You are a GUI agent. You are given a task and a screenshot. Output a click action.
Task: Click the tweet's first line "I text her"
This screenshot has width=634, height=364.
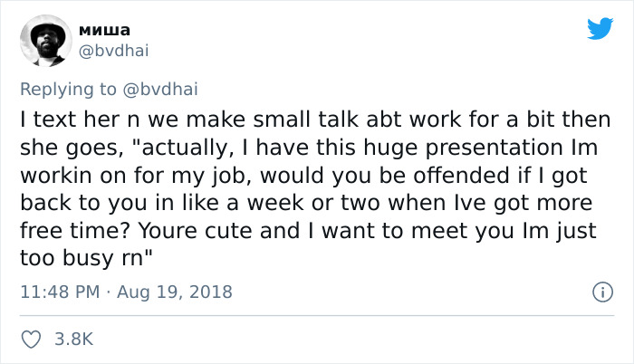pyautogui.click(x=63, y=119)
